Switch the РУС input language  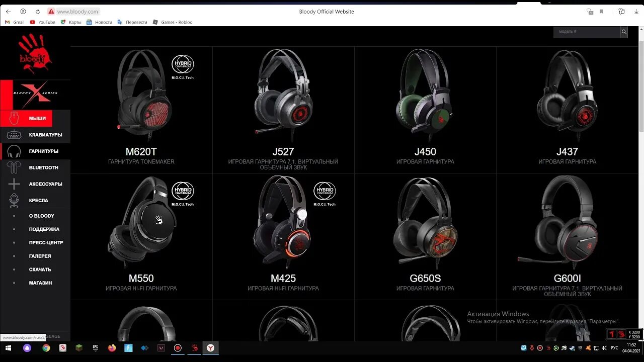pos(614,348)
